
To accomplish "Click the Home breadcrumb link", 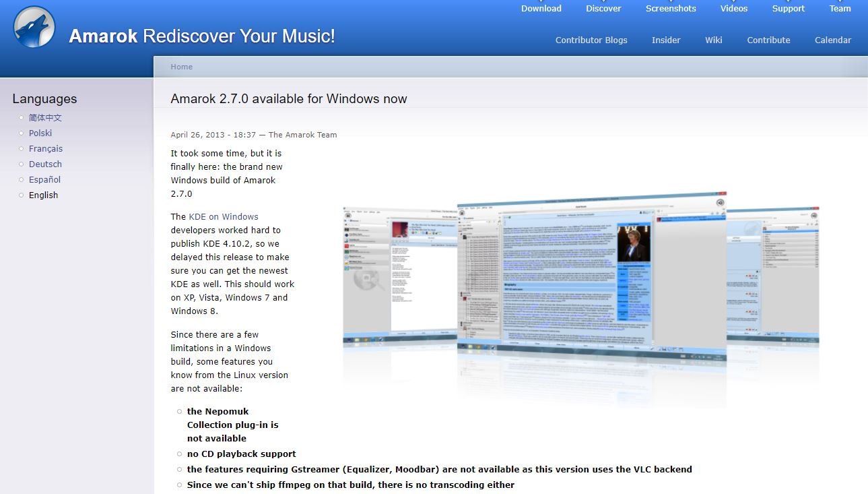I will [x=182, y=67].
